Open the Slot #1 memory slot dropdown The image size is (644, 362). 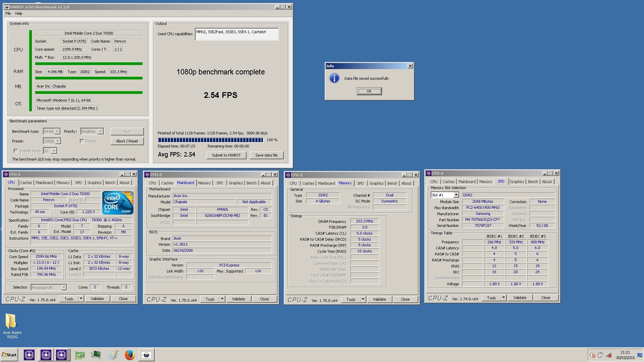[456, 195]
